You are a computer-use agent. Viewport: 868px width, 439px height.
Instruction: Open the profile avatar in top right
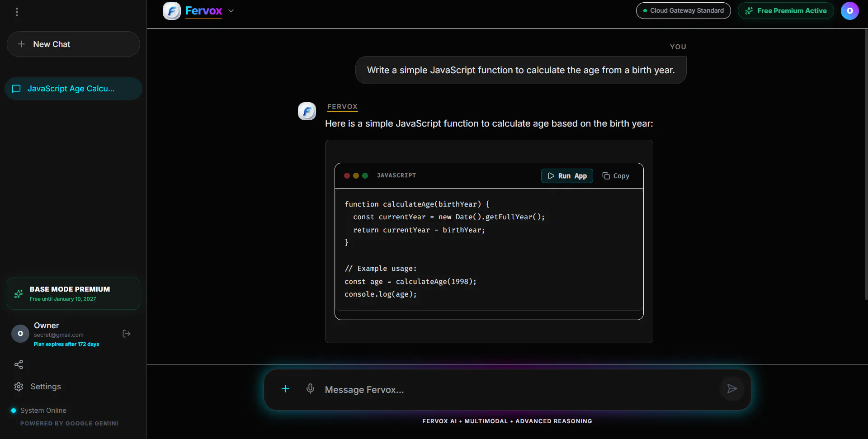click(x=849, y=11)
